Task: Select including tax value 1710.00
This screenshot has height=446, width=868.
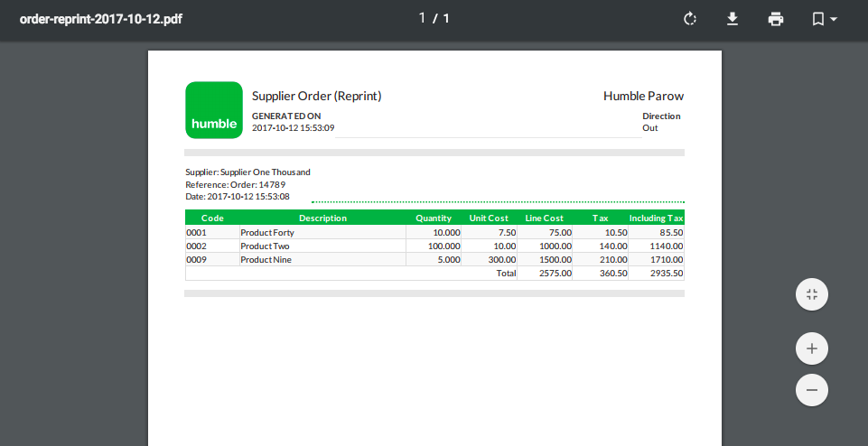Action: (x=667, y=259)
